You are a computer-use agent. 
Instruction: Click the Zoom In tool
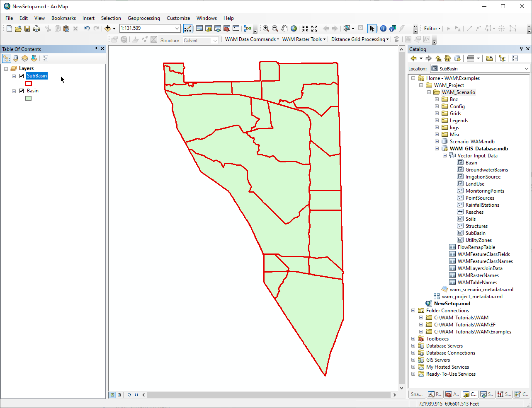pyautogui.click(x=266, y=29)
